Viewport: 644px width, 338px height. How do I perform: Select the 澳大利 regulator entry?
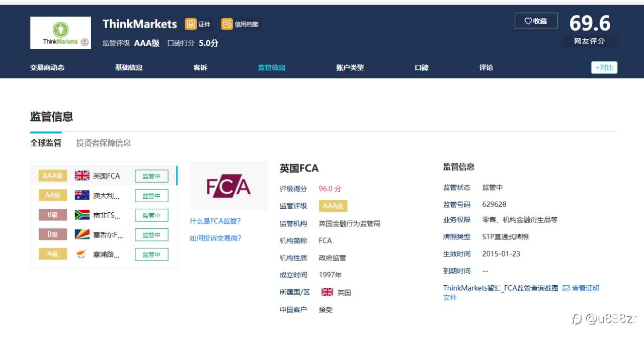[104, 196]
